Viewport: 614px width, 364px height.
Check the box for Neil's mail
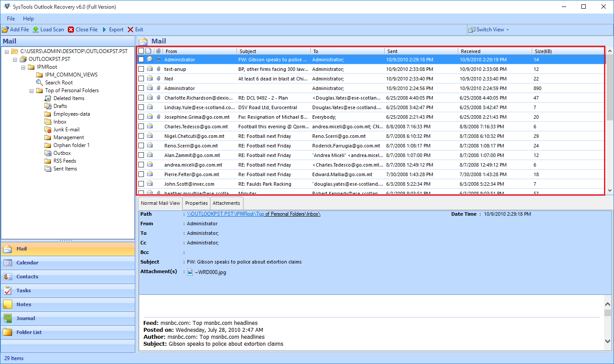pos(141,78)
